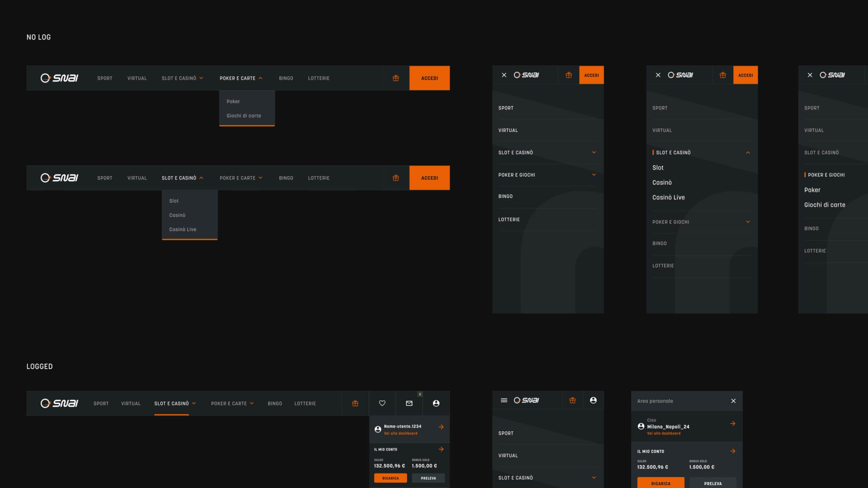The width and height of the screenshot is (868, 488).
Task: Click the heart favorites icon in logged header
Action: [x=382, y=403]
